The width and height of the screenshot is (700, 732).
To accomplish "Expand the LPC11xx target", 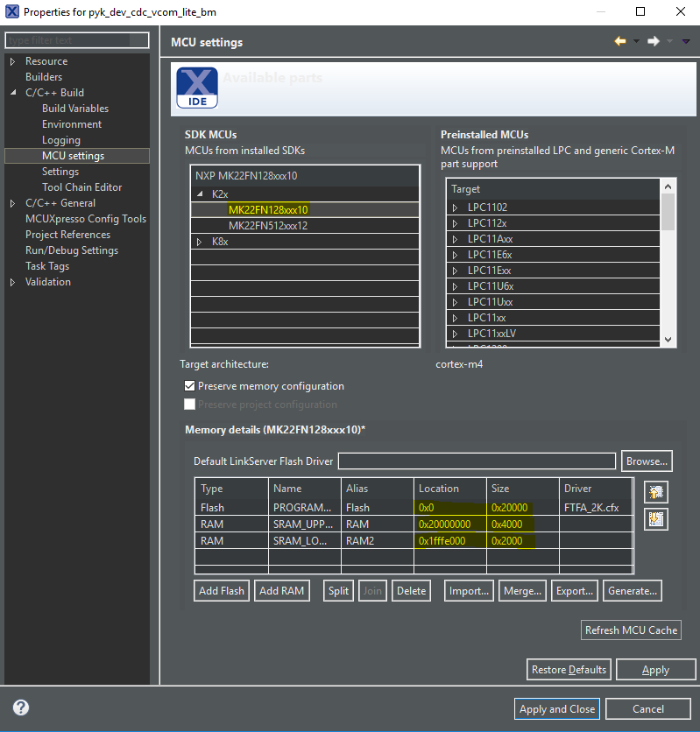I will [x=456, y=318].
